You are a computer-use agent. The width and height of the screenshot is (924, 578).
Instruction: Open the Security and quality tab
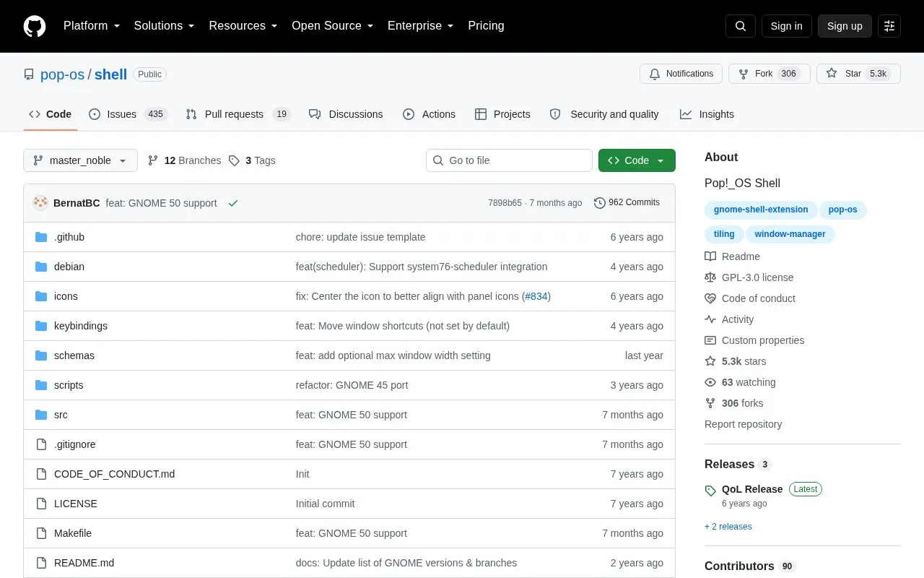(604, 114)
